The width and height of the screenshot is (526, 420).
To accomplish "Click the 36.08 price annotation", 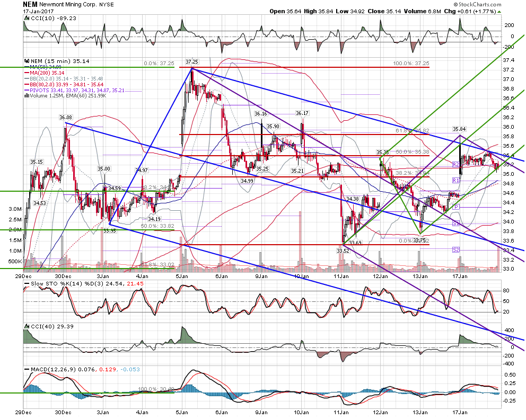I will [65, 118].
